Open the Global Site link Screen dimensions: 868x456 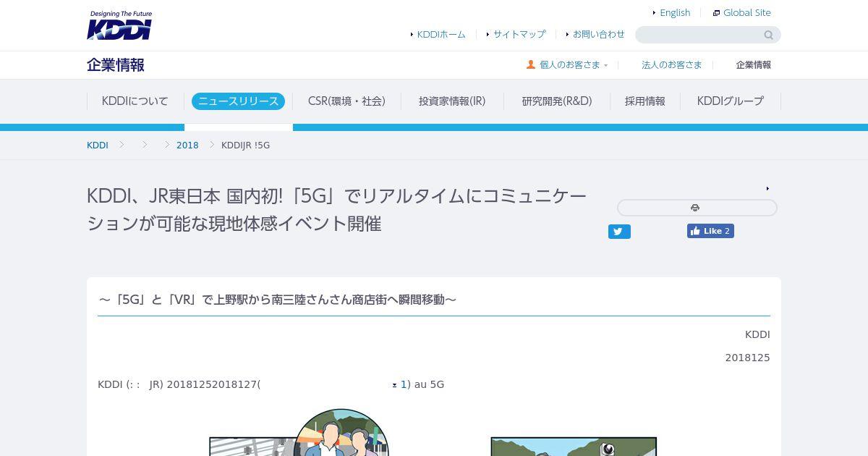746,12
